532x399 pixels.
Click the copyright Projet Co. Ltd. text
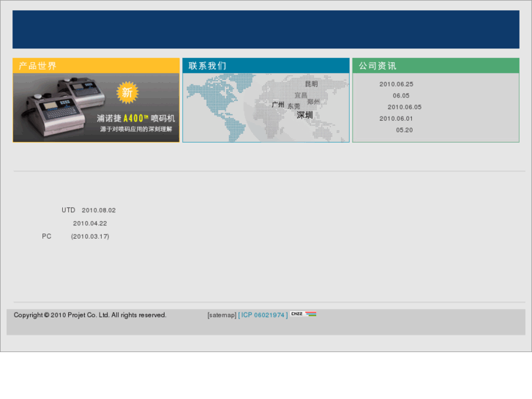coord(90,315)
